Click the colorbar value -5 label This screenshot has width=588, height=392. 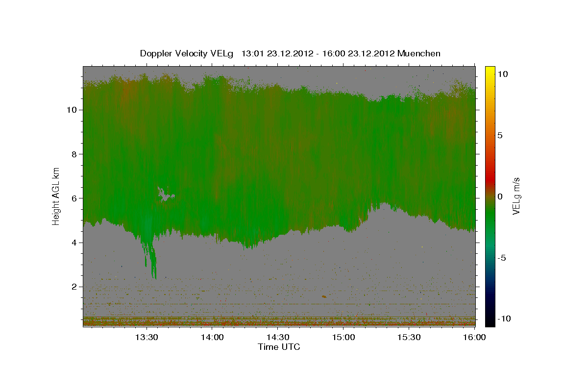(503, 258)
